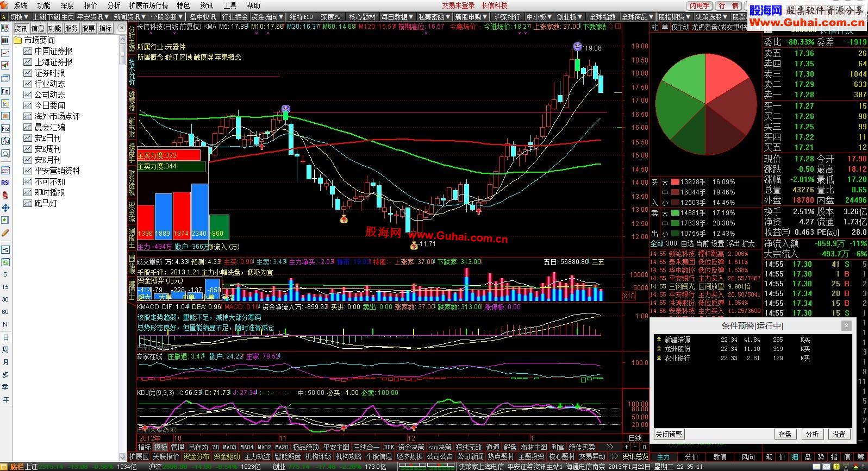Switch to 资金分布 bottom tab
868x471 pixels.
click(196, 456)
